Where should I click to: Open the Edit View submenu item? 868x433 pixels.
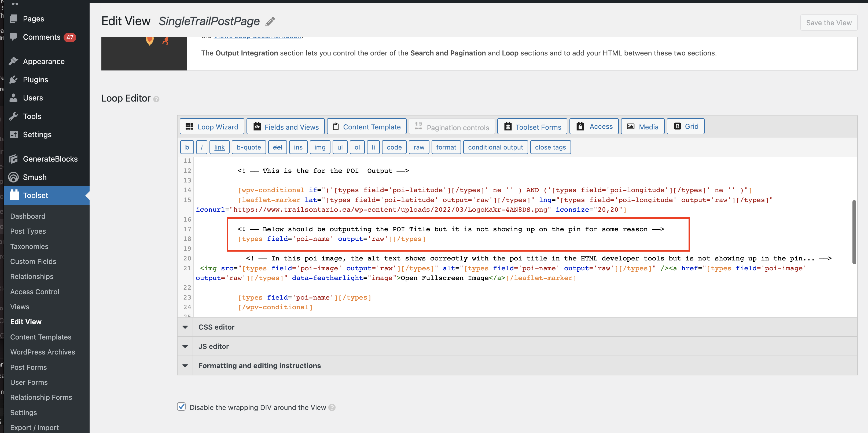click(25, 322)
